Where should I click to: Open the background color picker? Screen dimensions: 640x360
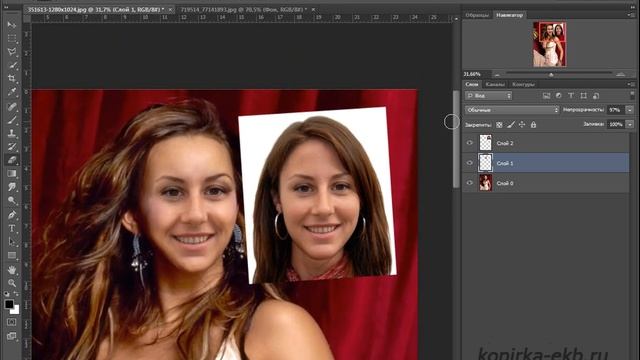pyautogui.click(x=16, y=311)
